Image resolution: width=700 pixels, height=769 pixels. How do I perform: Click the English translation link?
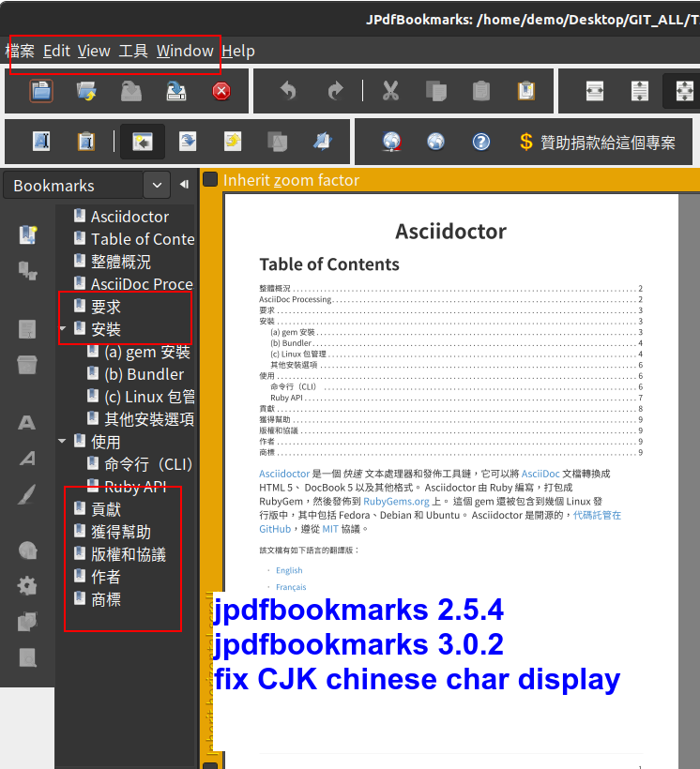289,570
